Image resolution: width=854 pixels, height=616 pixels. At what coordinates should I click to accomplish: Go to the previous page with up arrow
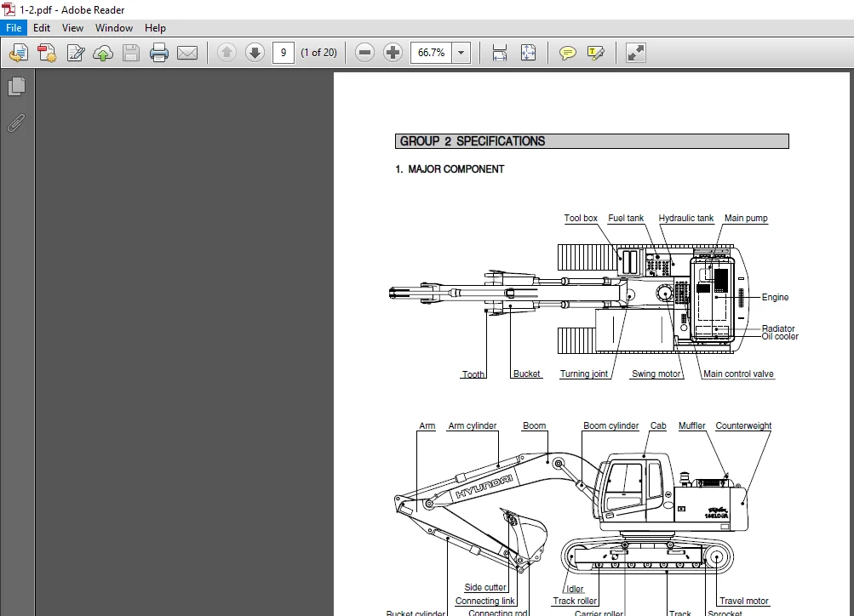point(226,53)
